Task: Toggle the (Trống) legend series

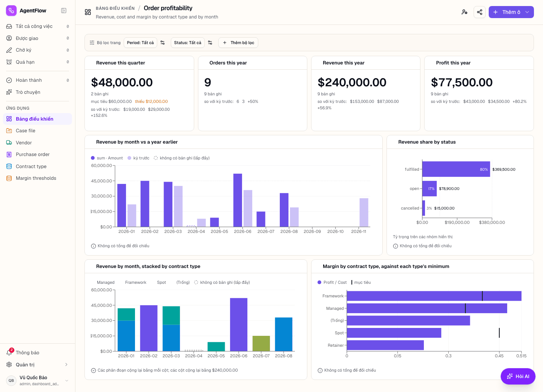Action: (x=180, y=282)
